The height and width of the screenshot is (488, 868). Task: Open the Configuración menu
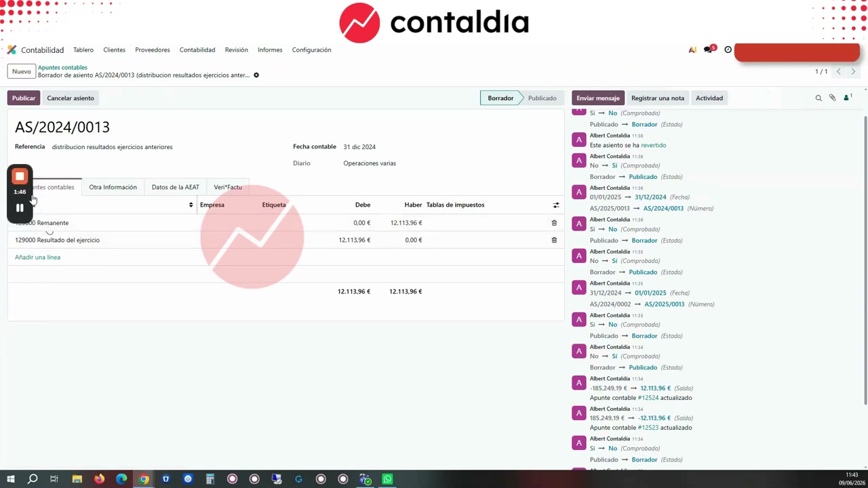pyautogui.click(x=311, y=50)
